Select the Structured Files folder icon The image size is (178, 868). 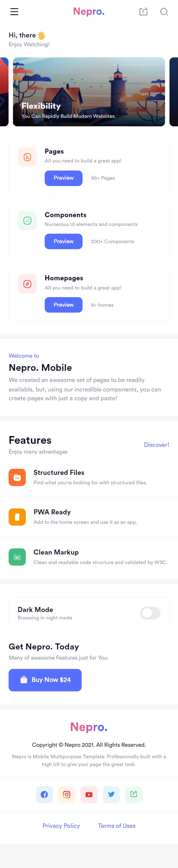(x=17, y=477)
